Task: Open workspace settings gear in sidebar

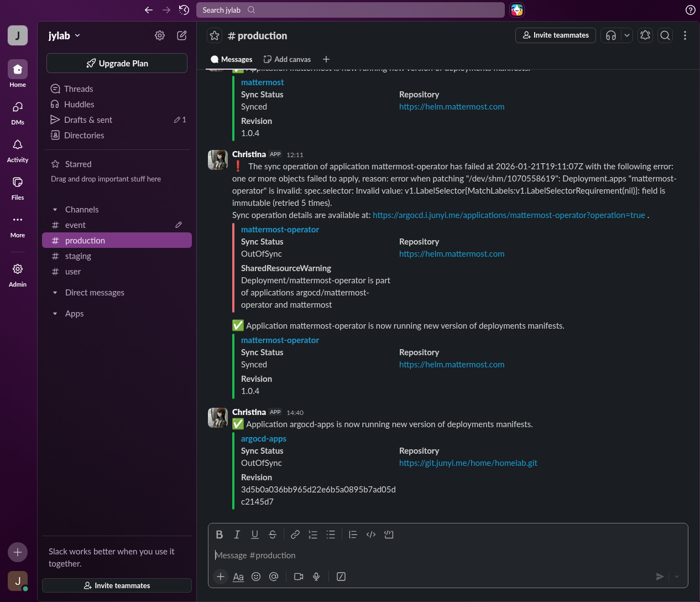Action: coord(160,35)
